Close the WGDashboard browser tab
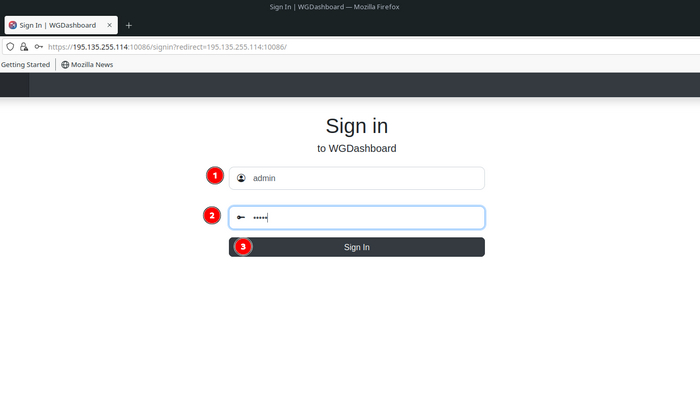The width and height of the screenshot is (700, 400). [109, 25]
